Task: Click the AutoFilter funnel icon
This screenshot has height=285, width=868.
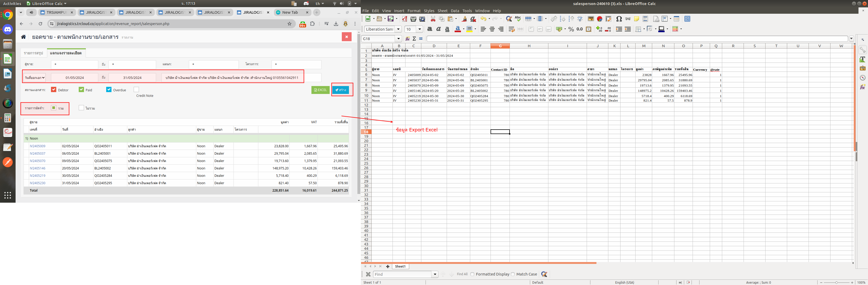Action: pyautogui.click(x=580, y=19)
